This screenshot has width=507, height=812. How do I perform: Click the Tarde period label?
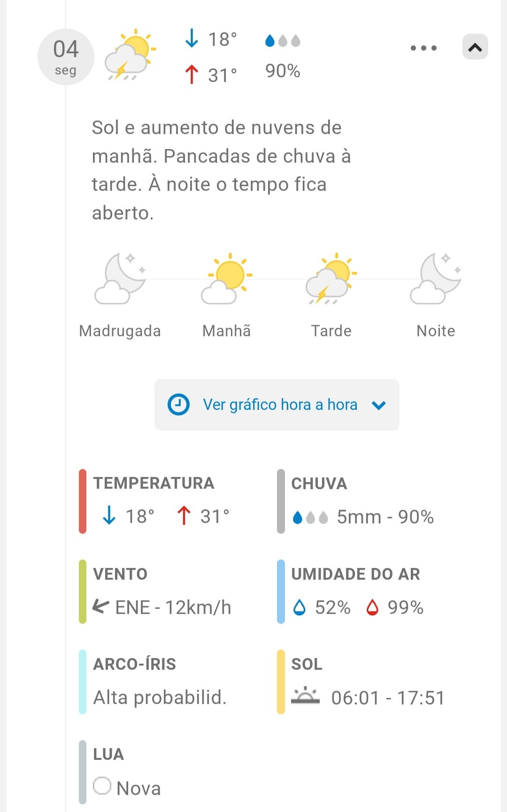pos(331,331)
